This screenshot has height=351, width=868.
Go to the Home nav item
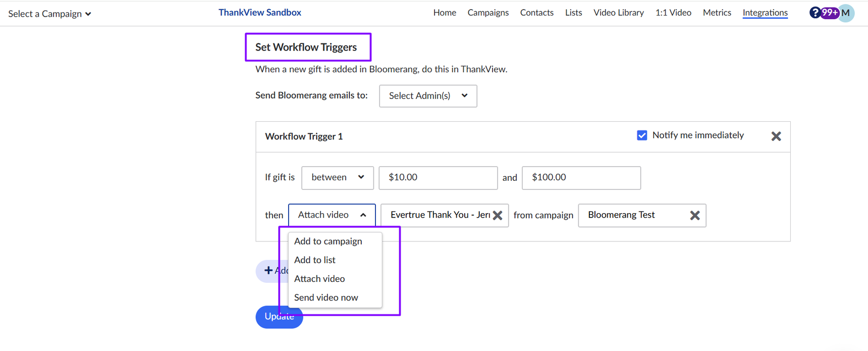(445, 13)
